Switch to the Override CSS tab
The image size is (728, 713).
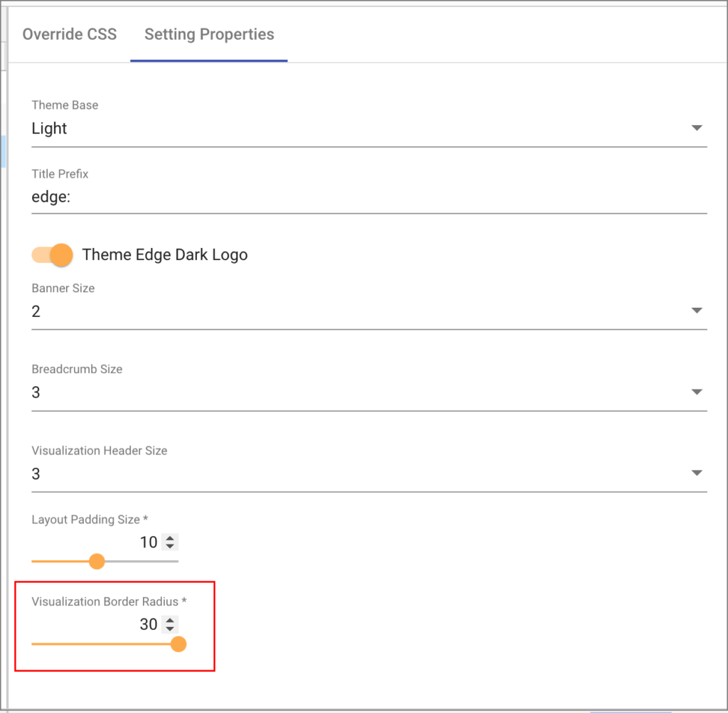70,34
